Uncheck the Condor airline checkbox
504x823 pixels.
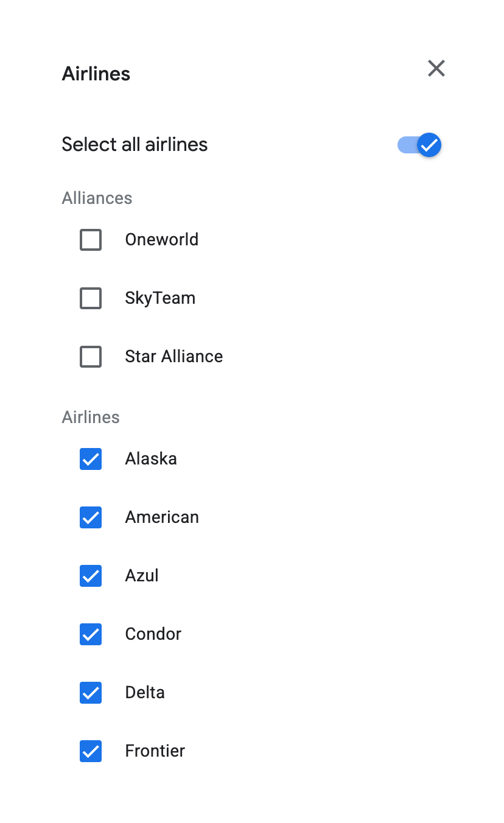coord(91,634)
